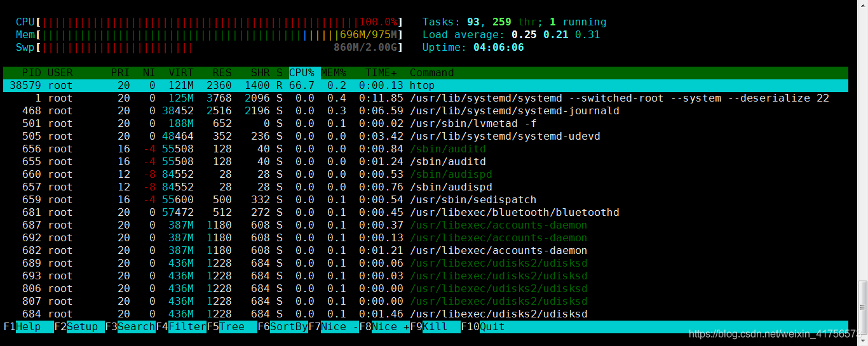
Task: Sort by the MEM% column header
Action: pos(334,73)
